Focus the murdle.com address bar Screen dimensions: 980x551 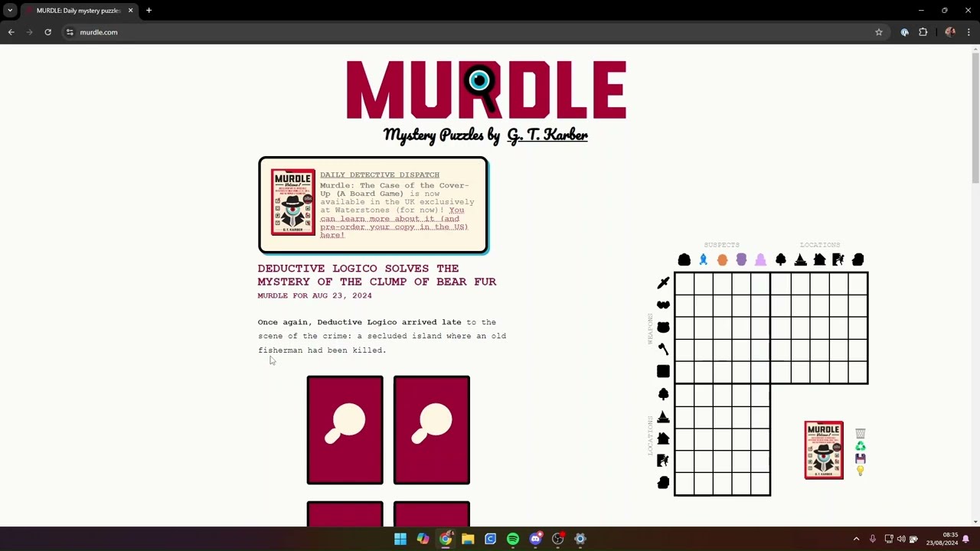475,32
